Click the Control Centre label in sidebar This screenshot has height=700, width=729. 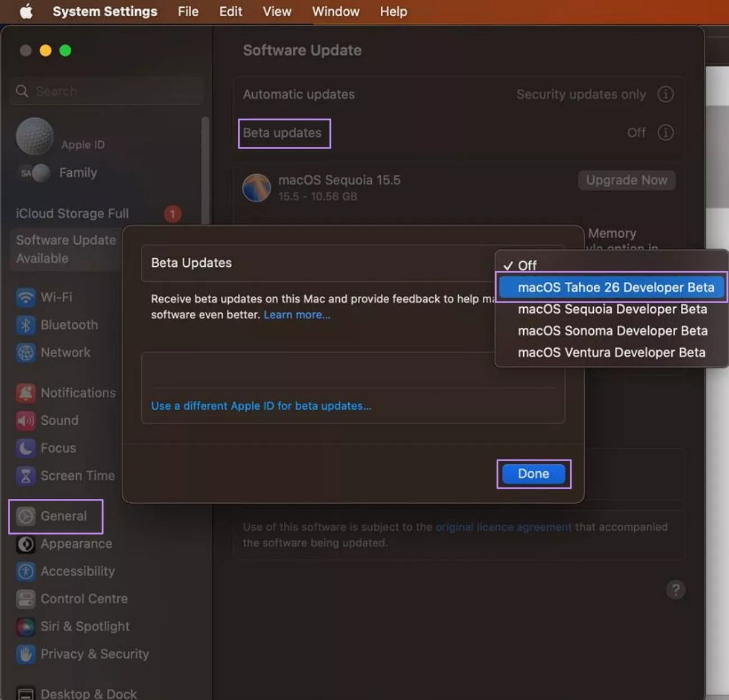(84, 599)
